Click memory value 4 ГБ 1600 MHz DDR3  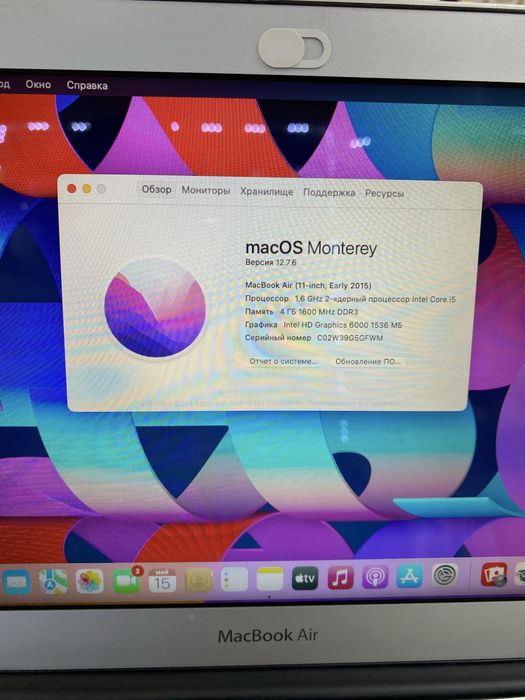[319, 312]
